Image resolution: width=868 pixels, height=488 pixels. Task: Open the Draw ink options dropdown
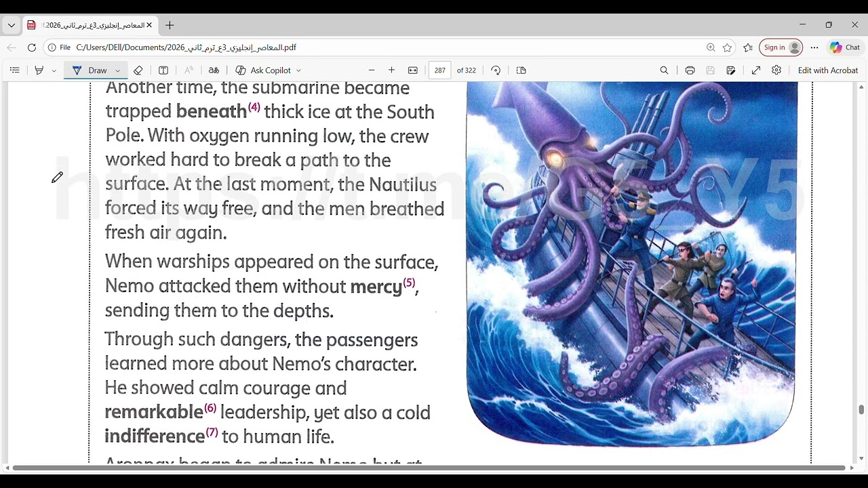click(x=117, y=70)
